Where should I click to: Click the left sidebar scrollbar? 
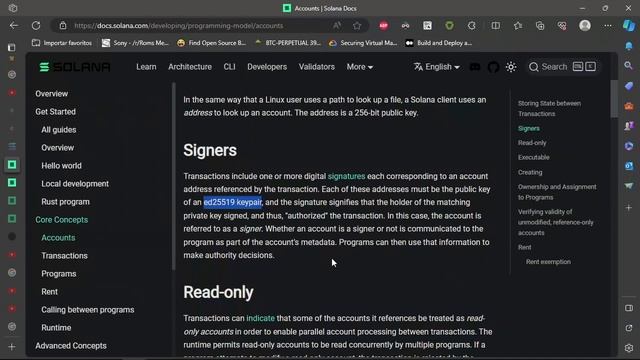pyautogui.click(x=174, y=176)
